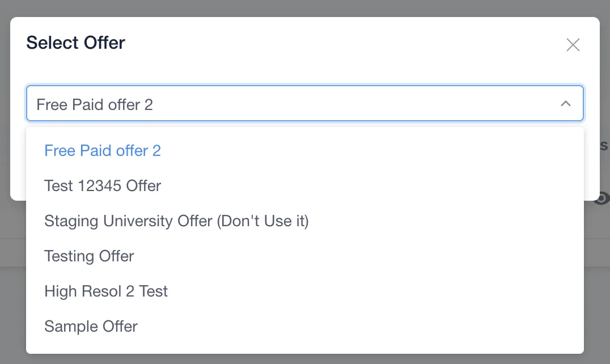Click the dimmed backdrop below the options list
Image resolution: width=610 pixels, height=364 pixels.
tap(305, 359)
